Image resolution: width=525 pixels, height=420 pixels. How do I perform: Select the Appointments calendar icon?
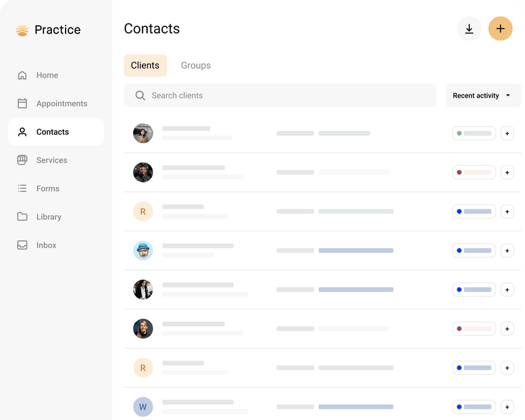(21, 103)
